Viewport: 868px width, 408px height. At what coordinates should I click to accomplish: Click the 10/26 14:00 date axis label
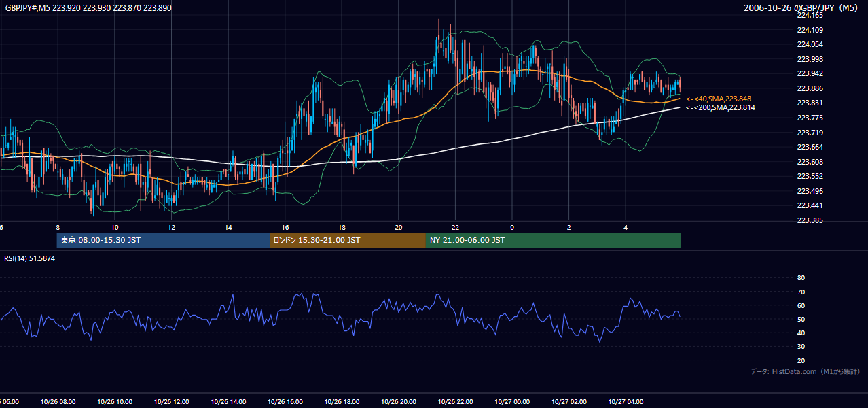(228, 402)
